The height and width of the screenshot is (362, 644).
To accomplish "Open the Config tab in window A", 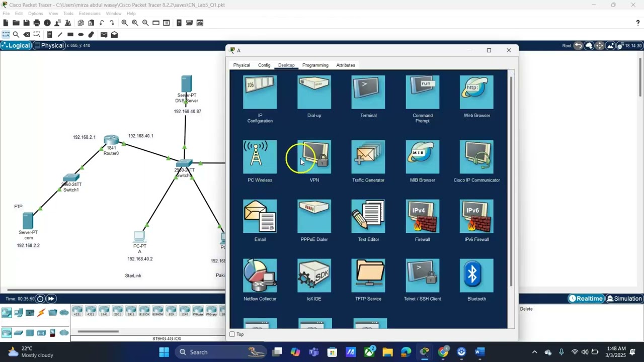I will coord(264,65).
